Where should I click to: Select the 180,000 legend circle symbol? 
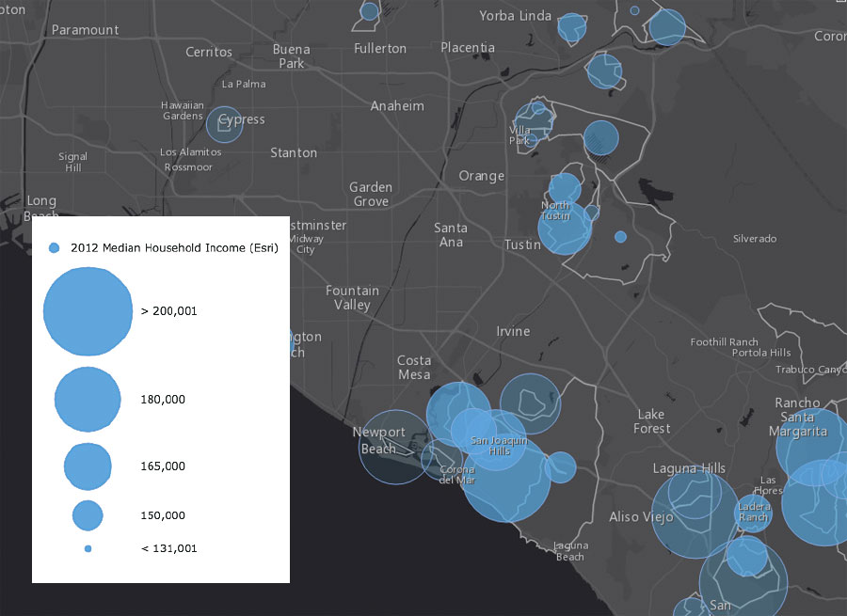(x=88, y=399)
